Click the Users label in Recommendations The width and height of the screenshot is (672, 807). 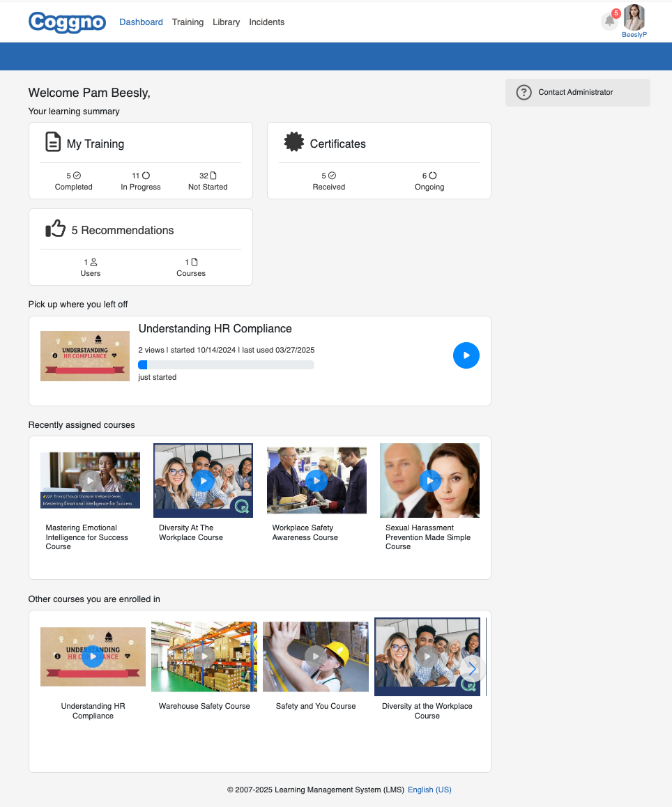(x=91, y=273)
